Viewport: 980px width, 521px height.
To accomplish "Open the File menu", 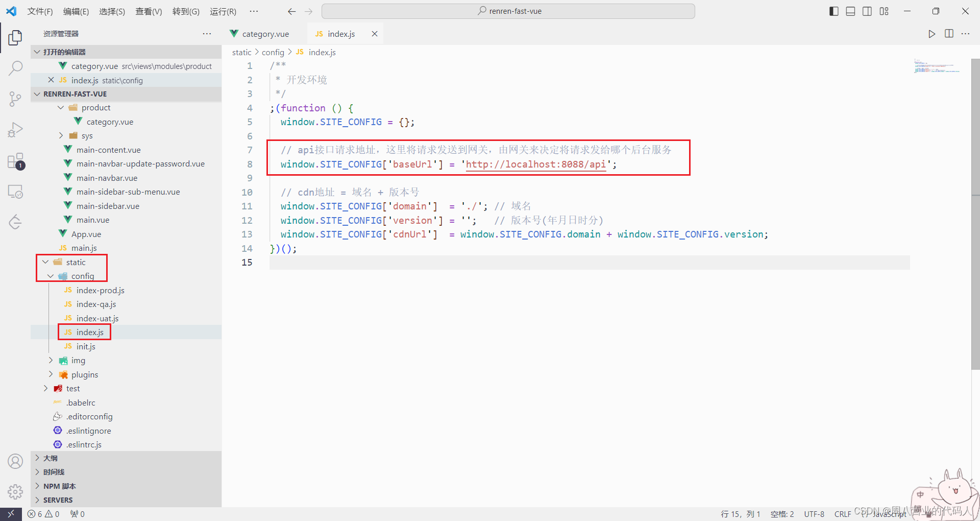I will coord(40,11).
